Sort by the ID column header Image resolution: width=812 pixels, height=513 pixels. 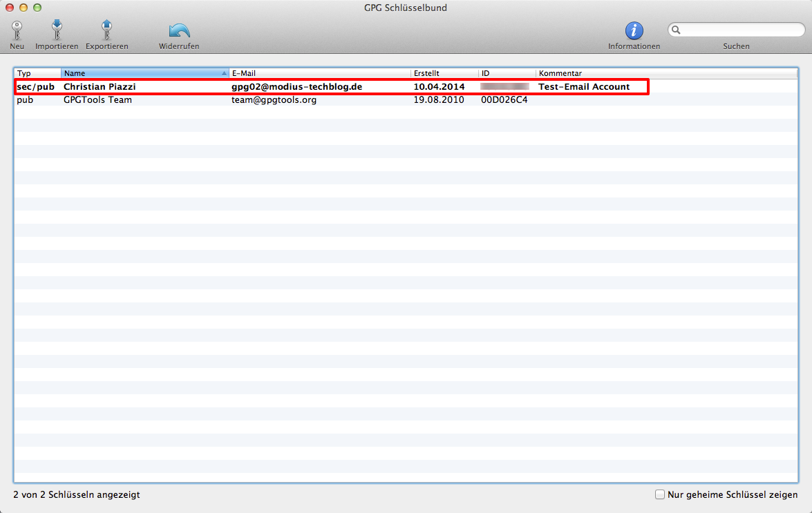tap(507, 73)
